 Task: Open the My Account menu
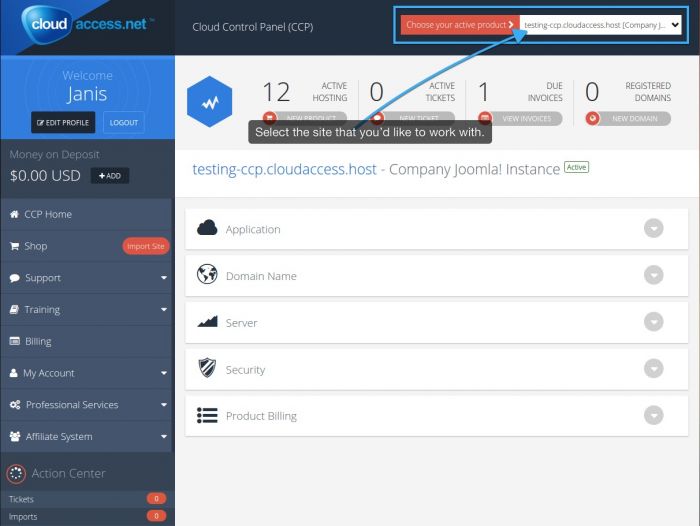[x=87, y=373]
